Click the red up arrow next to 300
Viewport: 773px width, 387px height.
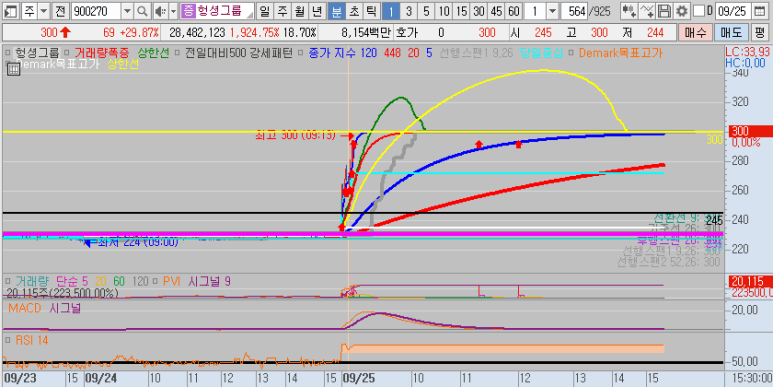pos(65,33)
